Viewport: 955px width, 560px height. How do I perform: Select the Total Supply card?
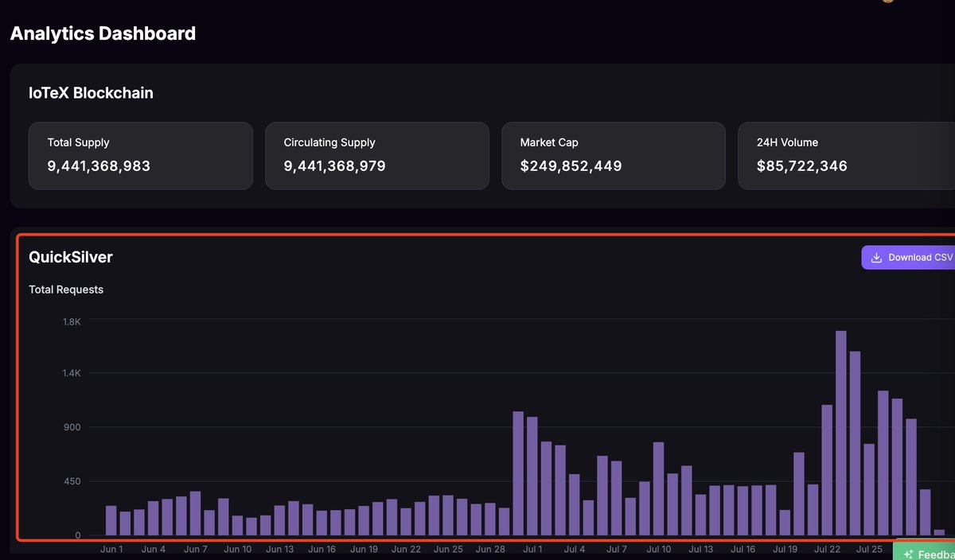140,156
